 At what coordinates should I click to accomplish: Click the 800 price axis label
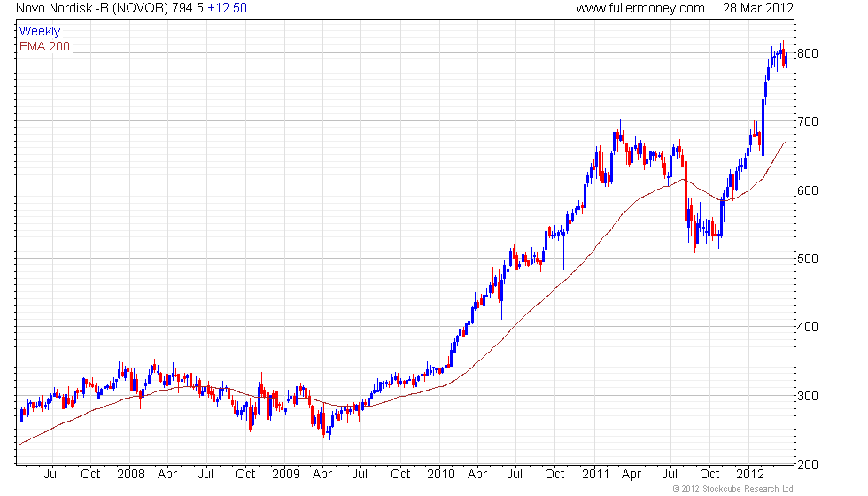tap(807, 54)
